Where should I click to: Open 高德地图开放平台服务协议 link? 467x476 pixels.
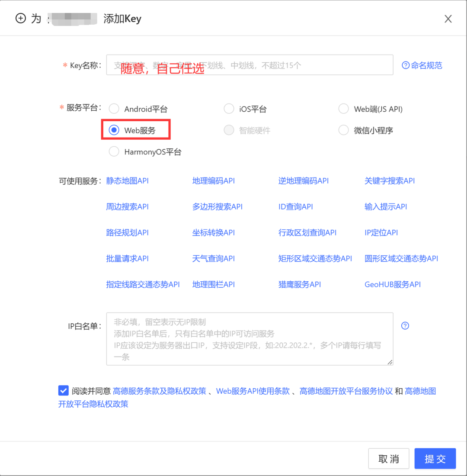346,391
